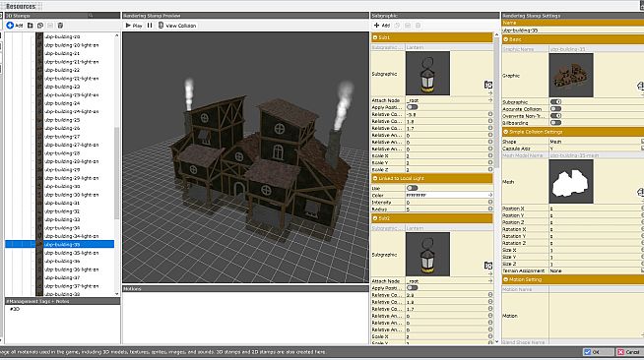Click the stepper icon on Sub1 Scale Z row
The width and height of the screenshot is (644, 360).
(x=490, y=169)
